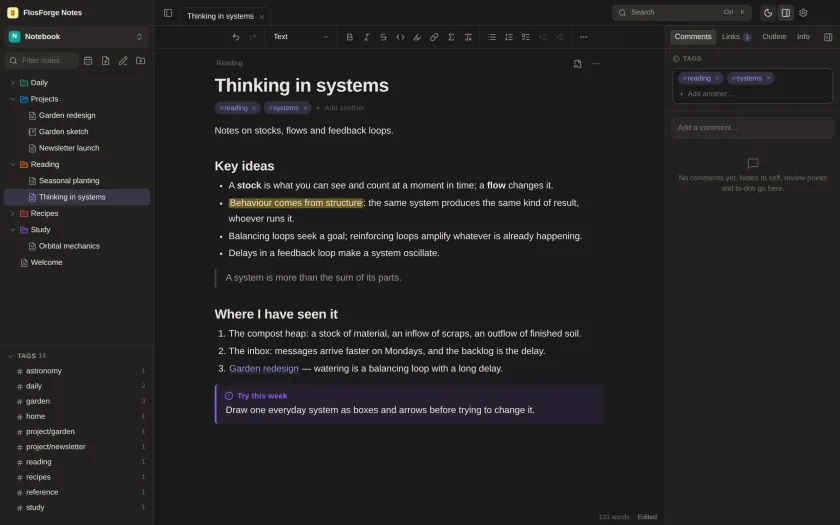Filter by the astronomy tag
Viewport: 840px width, 525px height.
point(80,371)
